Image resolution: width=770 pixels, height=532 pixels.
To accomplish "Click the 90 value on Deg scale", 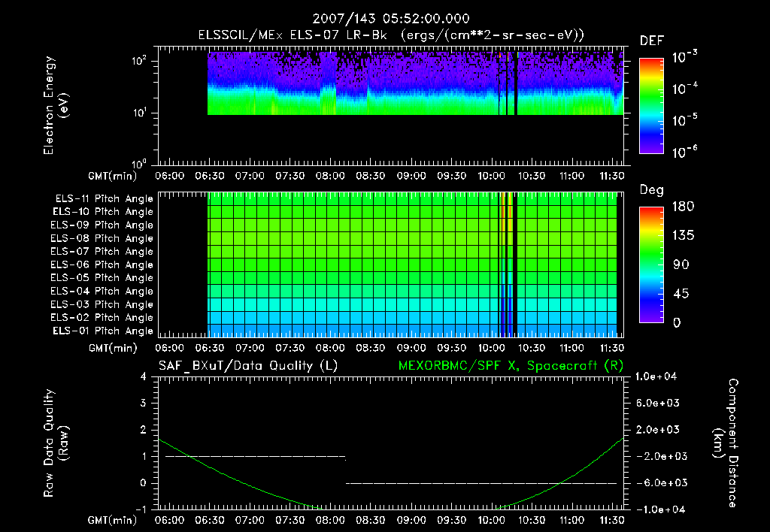I will pyautogui.click(x=681, y=264).
